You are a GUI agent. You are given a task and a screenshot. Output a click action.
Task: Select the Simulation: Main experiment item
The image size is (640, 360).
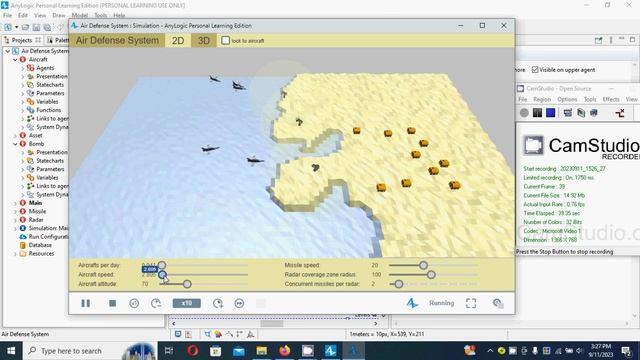(48, 228)
